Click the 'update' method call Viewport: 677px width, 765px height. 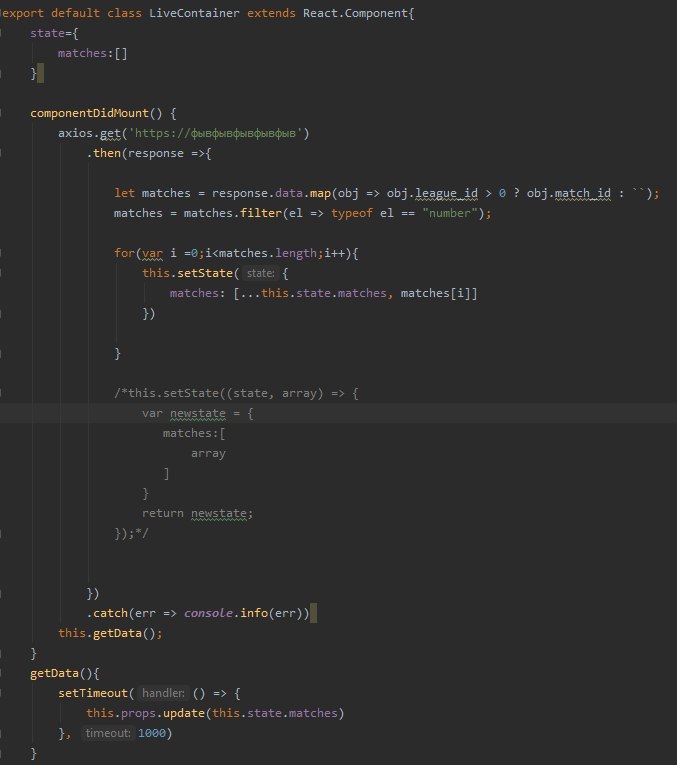pos(184,713)
